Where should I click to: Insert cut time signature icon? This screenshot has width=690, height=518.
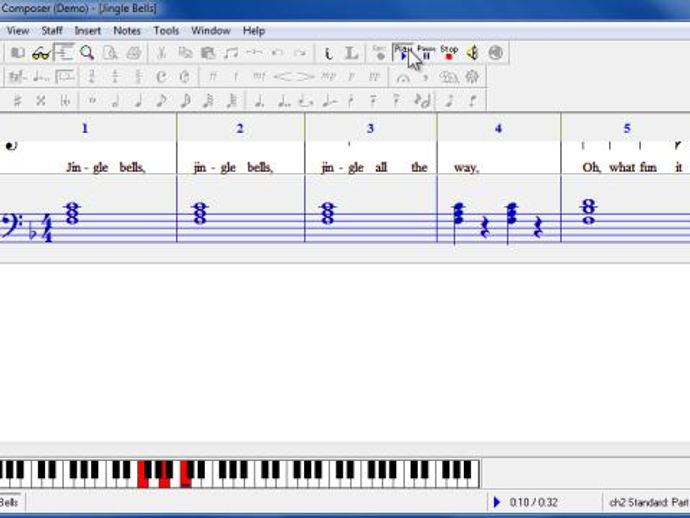(184, 77)
